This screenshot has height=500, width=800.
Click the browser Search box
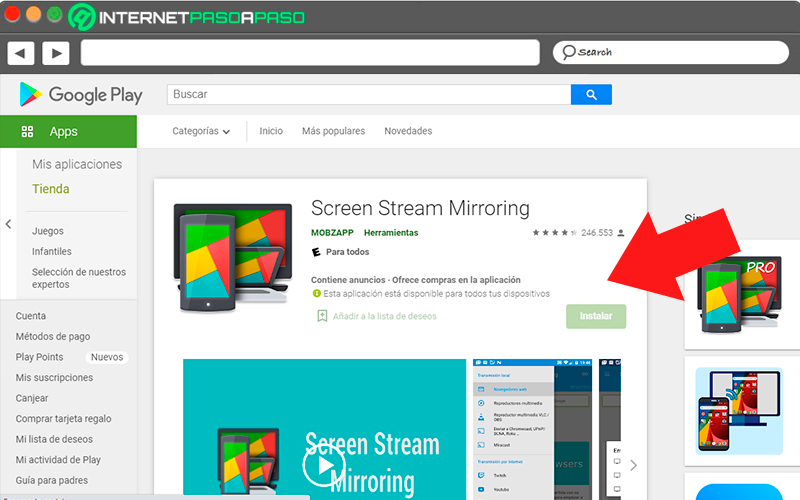tap(670, 53)
